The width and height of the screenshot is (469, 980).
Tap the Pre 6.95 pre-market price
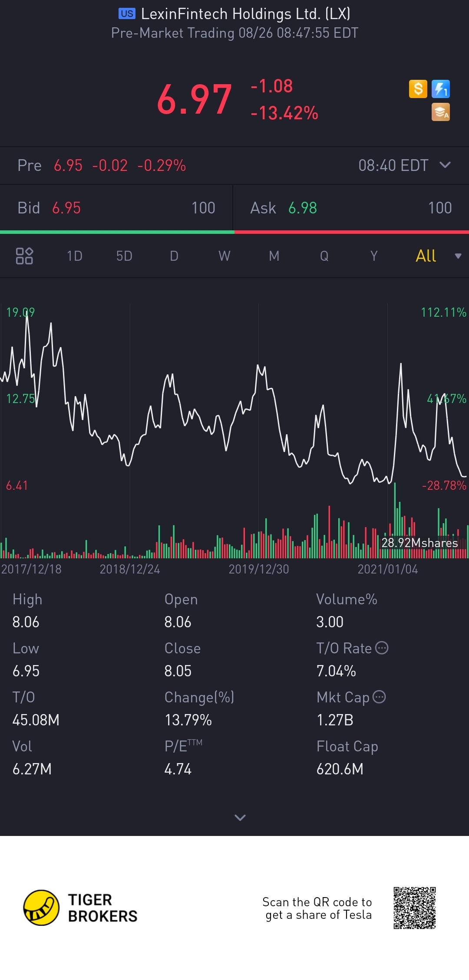point(68,165)
